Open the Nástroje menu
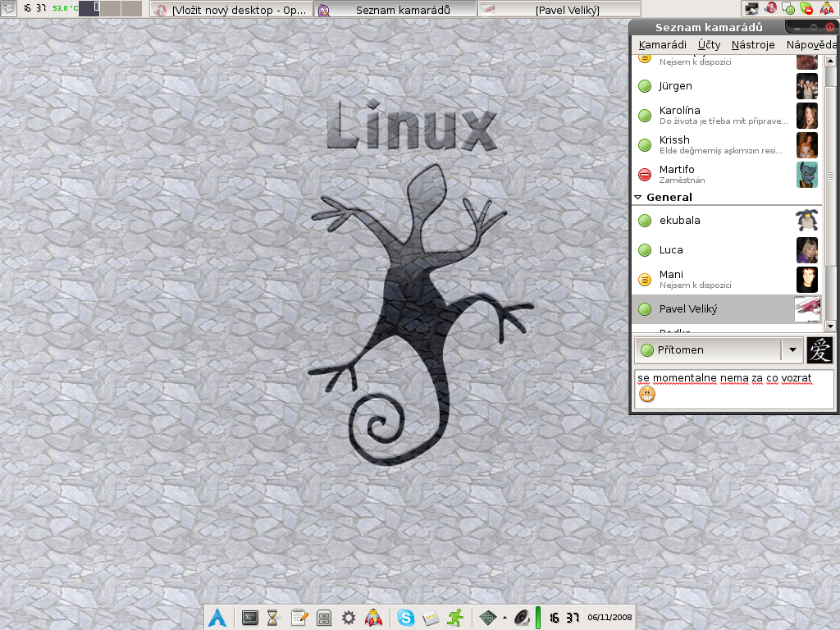 (753, 44)
